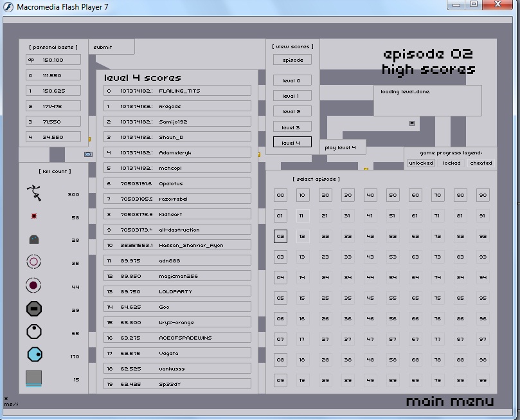Viewport: 520px width, 420px height.
Task: Switch to level 3 scores
Action: (292, 127)
